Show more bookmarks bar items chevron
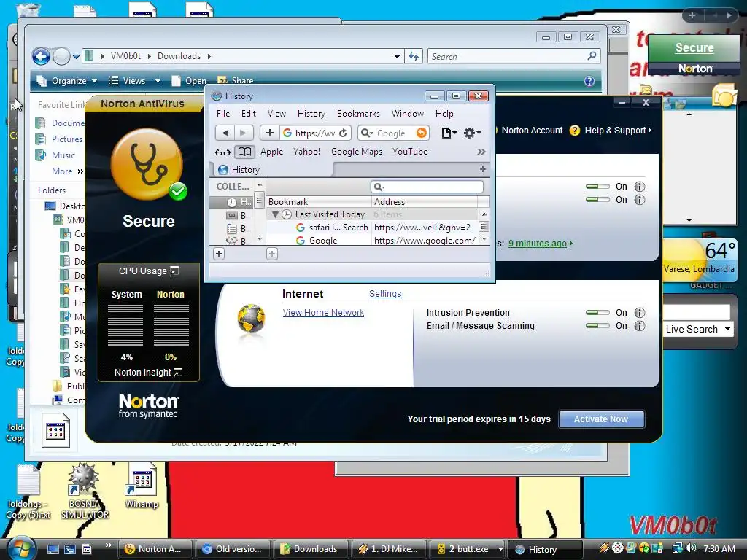The width and height of the screenshot is (747, 560). (x=481, y=152)
